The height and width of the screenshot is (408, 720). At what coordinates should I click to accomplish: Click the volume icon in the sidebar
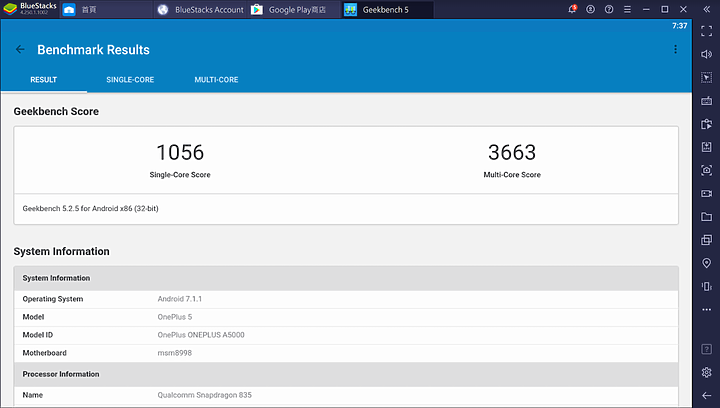click(706, 54)
